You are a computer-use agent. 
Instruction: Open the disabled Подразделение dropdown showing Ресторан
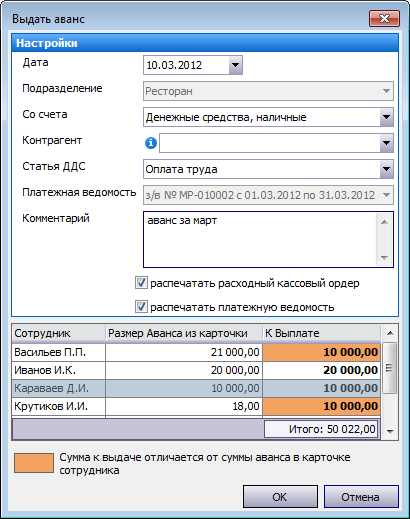[x=268, y=91]
